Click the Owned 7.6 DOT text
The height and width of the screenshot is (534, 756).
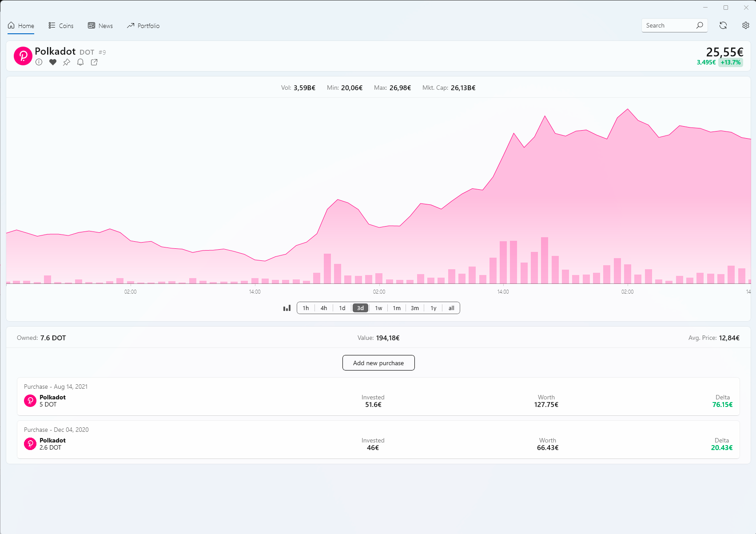pyautogui.click(x=41, y=338)
